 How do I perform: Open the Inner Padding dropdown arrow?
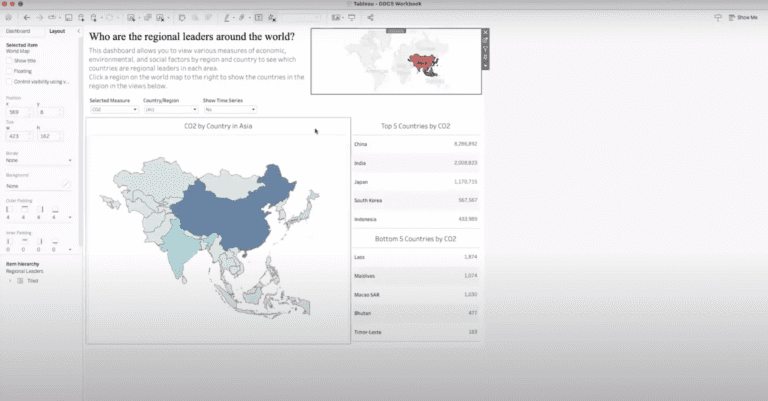coord(70,250)
